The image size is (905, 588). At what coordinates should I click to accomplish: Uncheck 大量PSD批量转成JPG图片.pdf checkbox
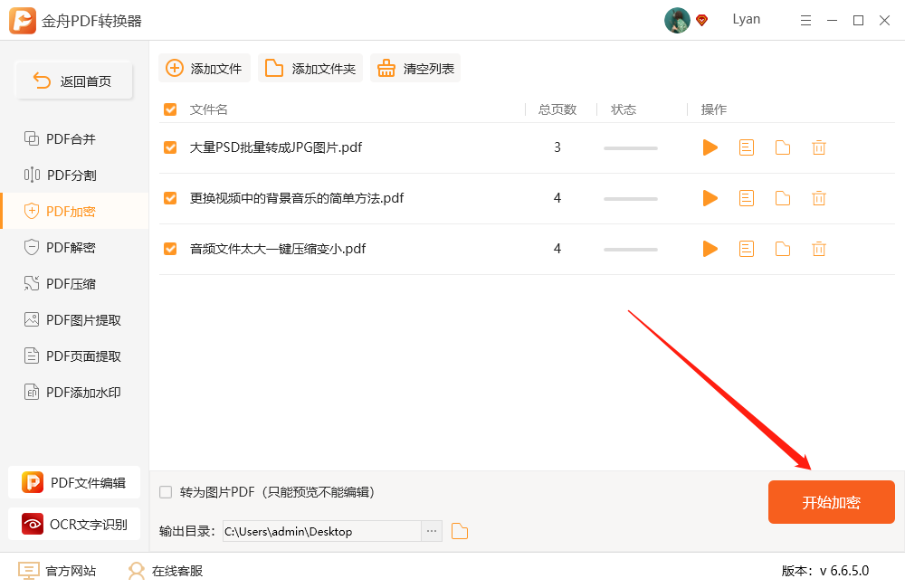[170, 147]
